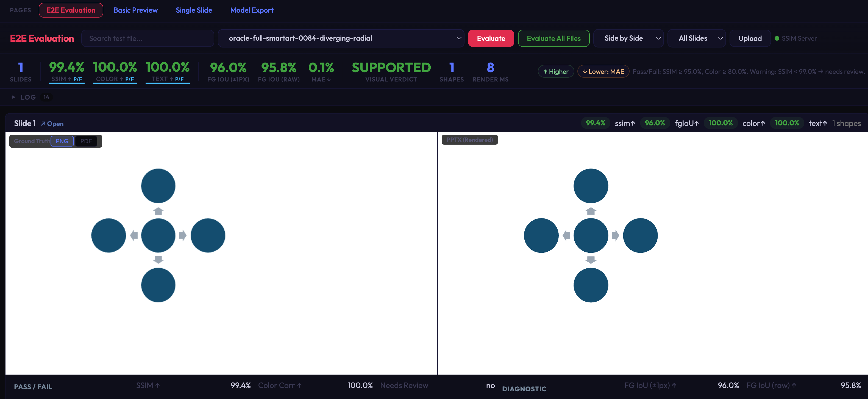Click the FG IOU (RAW) 95.8% metric
868x399 pixels.
(279, 71)
